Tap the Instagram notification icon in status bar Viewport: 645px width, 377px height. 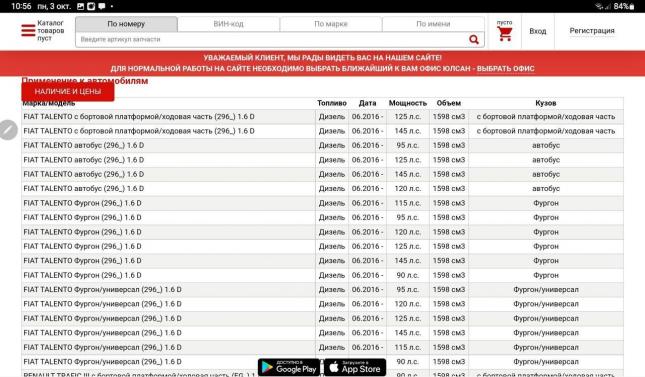pos(91,7)
